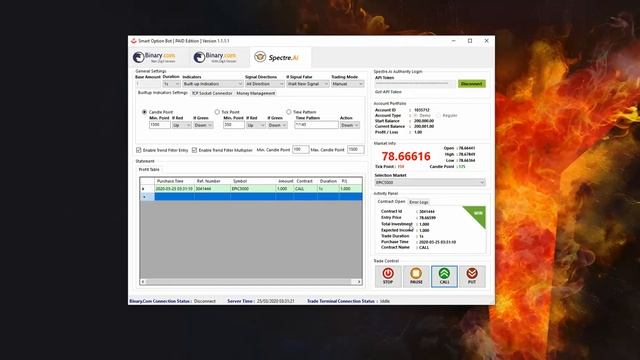Click the CALL cell in profit table

(x=305, y=189)
